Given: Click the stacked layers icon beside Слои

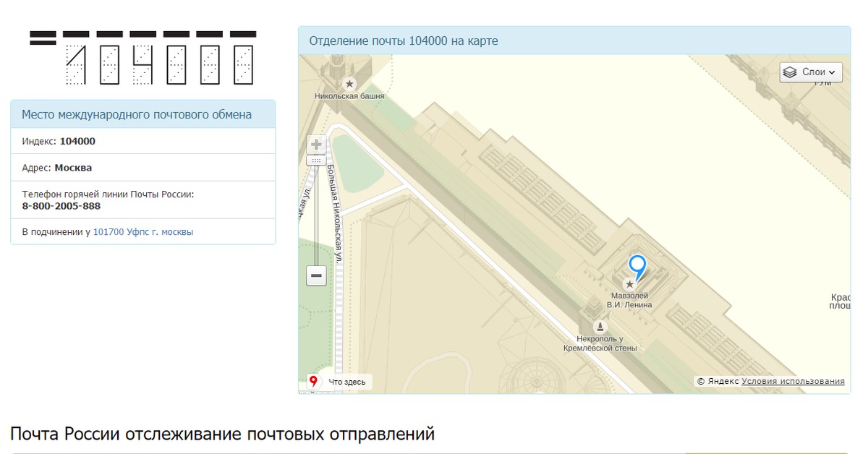Looking at the screenshot, I should [x=790, y=72].
